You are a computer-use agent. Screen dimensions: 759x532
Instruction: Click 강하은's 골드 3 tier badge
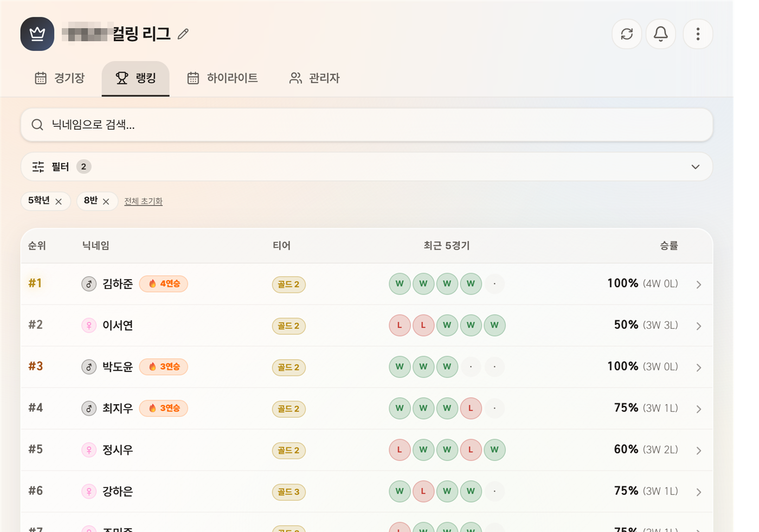click(x=289, y=492)
